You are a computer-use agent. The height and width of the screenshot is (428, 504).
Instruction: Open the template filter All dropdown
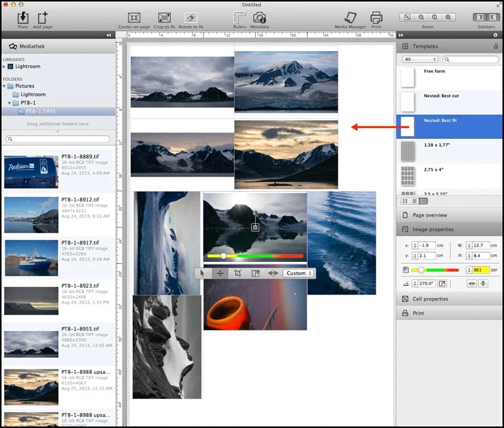[x=420, y=59]
